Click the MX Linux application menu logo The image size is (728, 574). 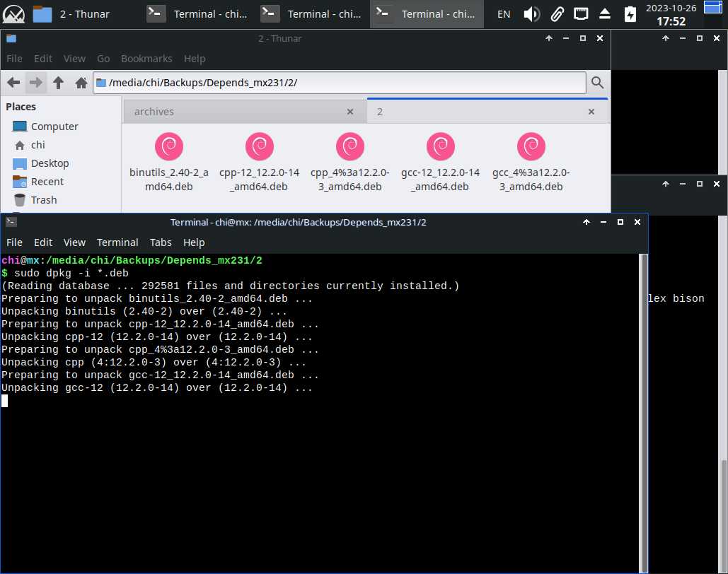pos(13,14)
